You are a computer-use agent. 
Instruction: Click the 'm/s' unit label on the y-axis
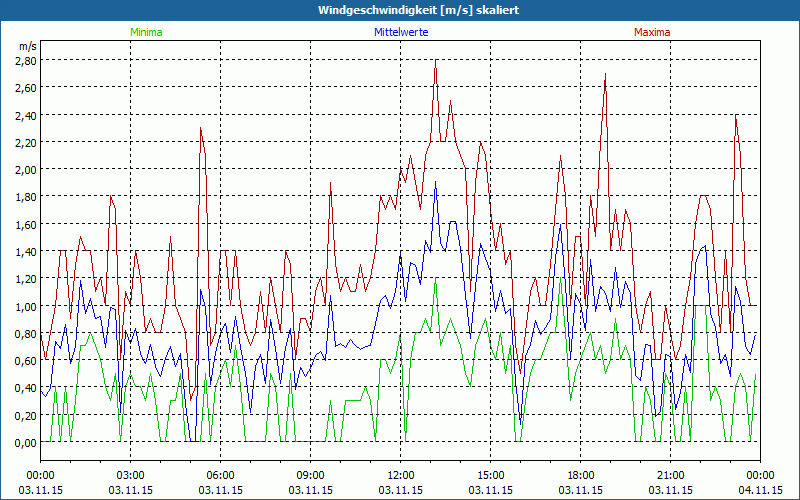tap(28, 46)
